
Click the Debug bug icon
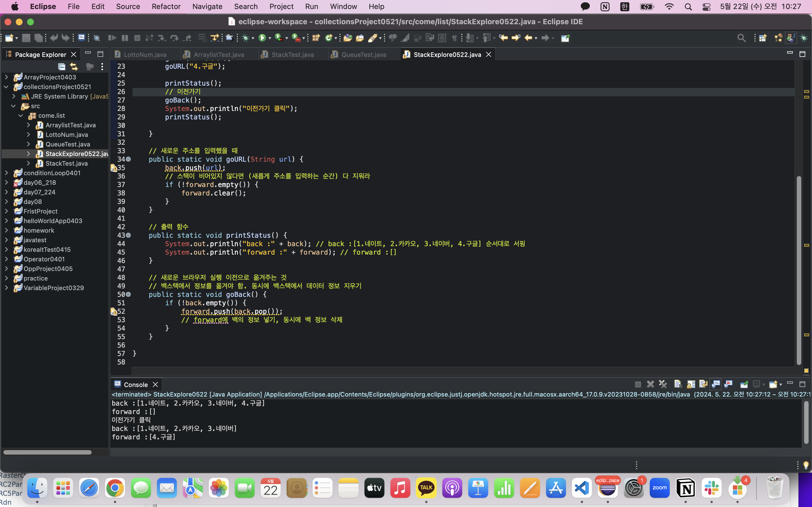tap(246, 38)
